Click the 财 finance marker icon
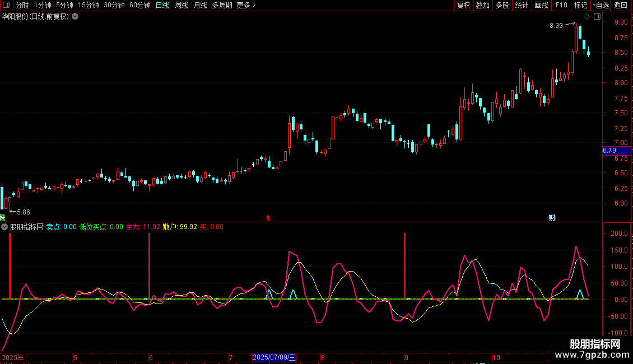The image size is (633, 364). [552, 217]
